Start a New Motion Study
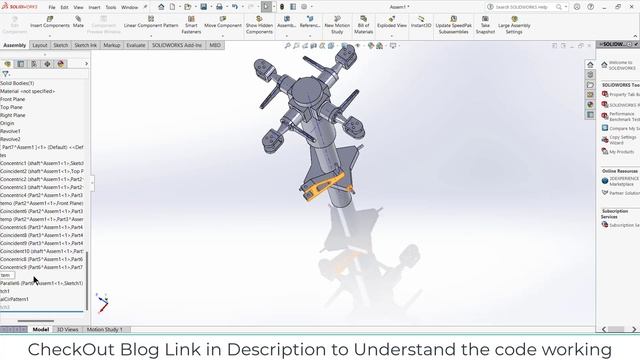The width and height of the screenshot is (640, 360). 337,25
